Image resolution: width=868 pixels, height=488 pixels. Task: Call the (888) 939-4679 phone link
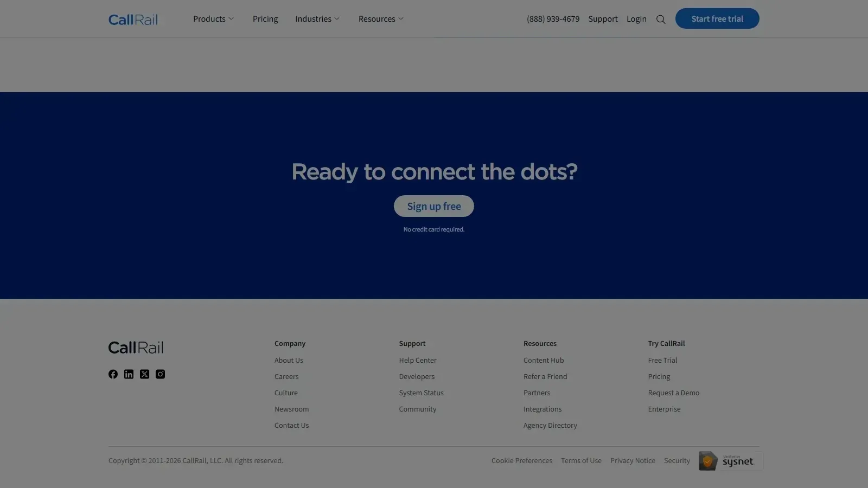click(553, 19)
